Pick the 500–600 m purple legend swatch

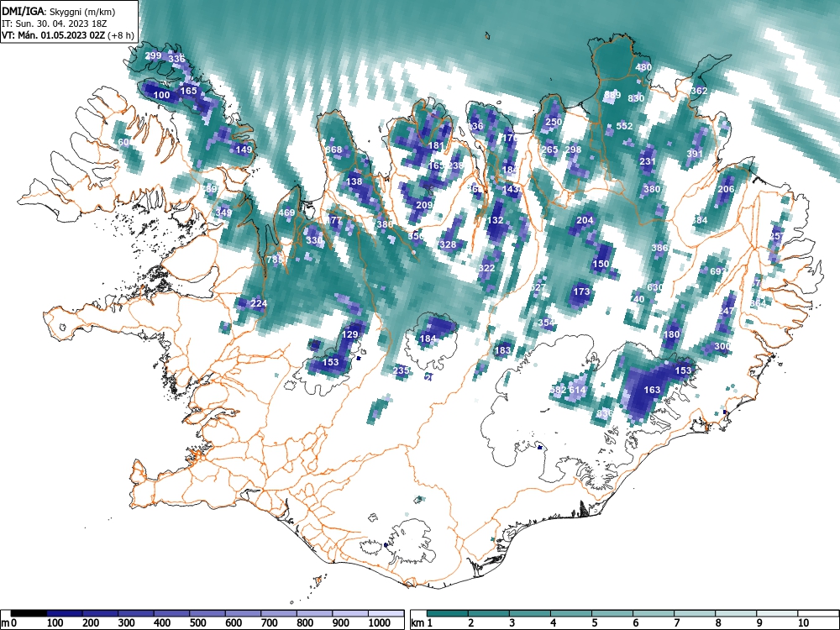(207, 613)
